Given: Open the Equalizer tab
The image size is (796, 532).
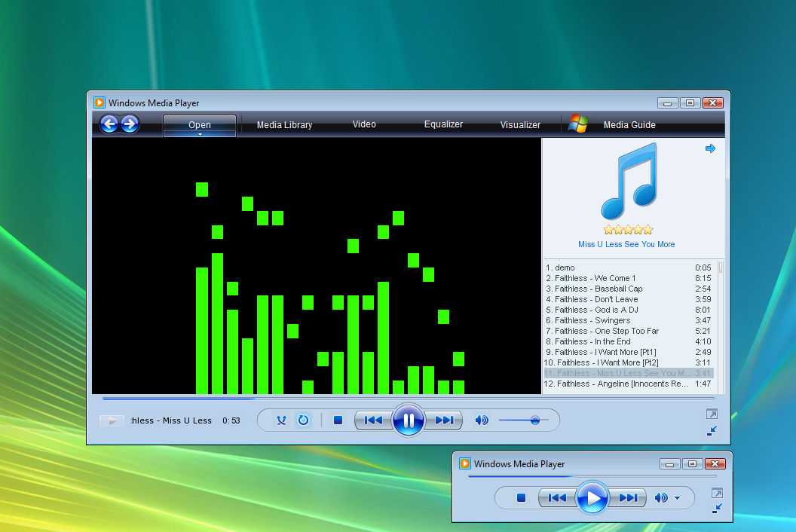Looking at the screenshot, I should [443, 124].
